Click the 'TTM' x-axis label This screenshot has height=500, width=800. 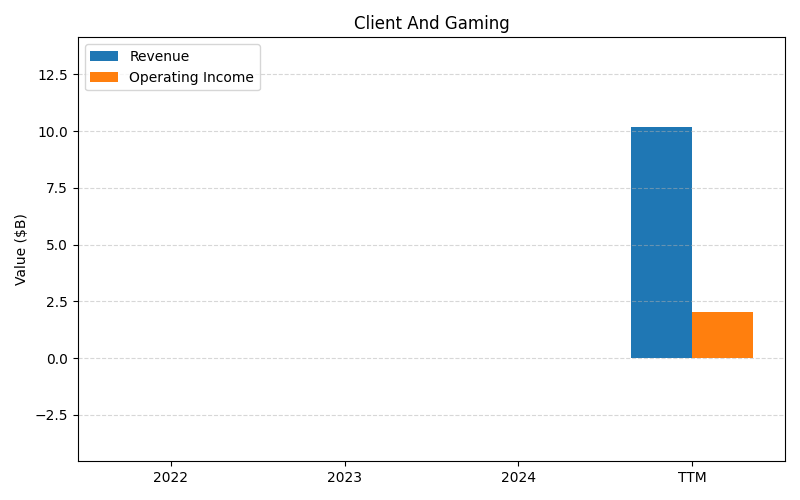point(692,478)
